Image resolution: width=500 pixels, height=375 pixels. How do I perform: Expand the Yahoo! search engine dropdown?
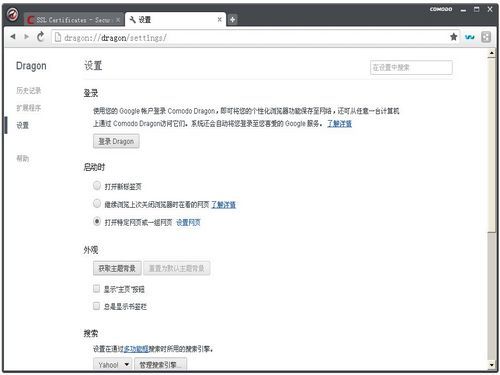[x=113, y=365]
